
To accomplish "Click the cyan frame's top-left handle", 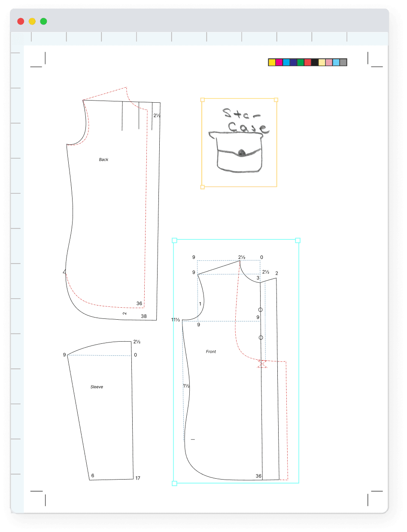I will pyautogui.click(x=174, y=240).
